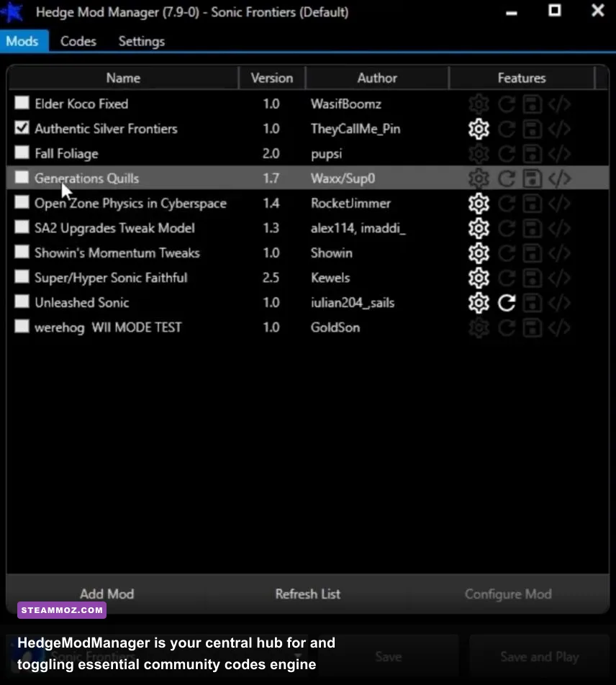Image resolution: width=616 pixels, height=685 pixels.
Task: Click the Save button
Action: click(x=389, y=657)
